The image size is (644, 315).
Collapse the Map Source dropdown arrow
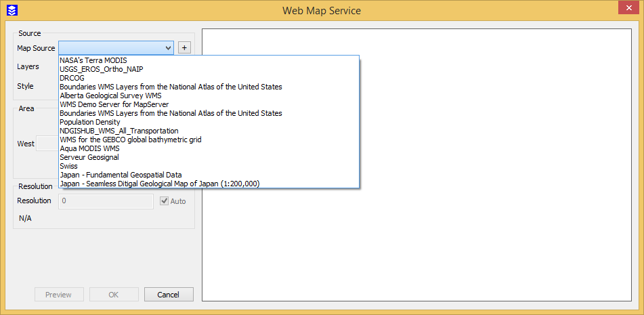[167, 48]
